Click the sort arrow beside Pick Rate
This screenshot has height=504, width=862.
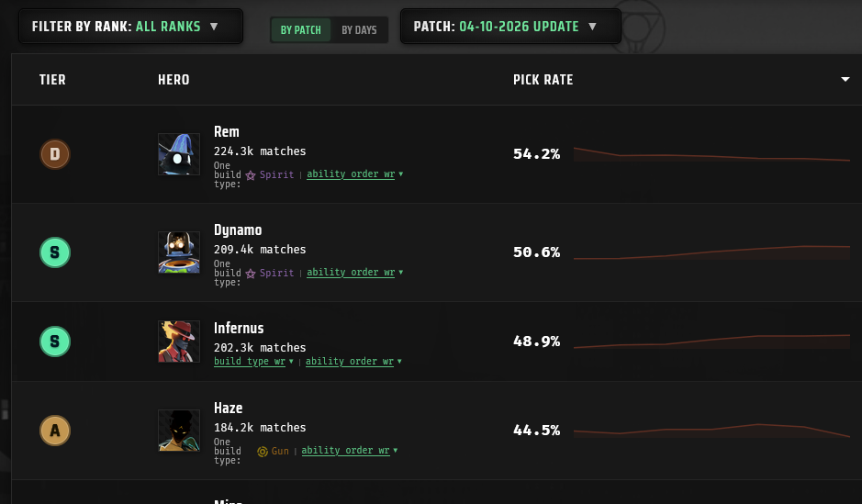click(x=845, y=80)
